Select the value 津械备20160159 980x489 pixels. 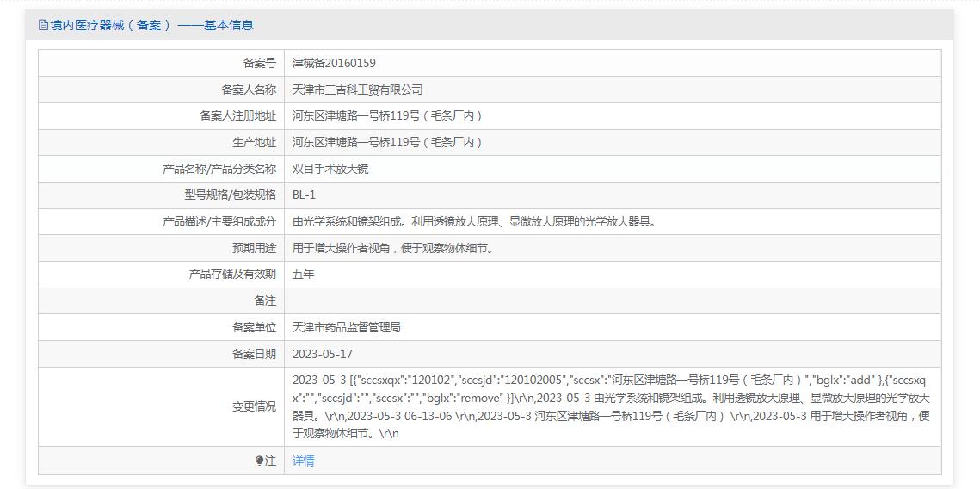tap(334, 63)
